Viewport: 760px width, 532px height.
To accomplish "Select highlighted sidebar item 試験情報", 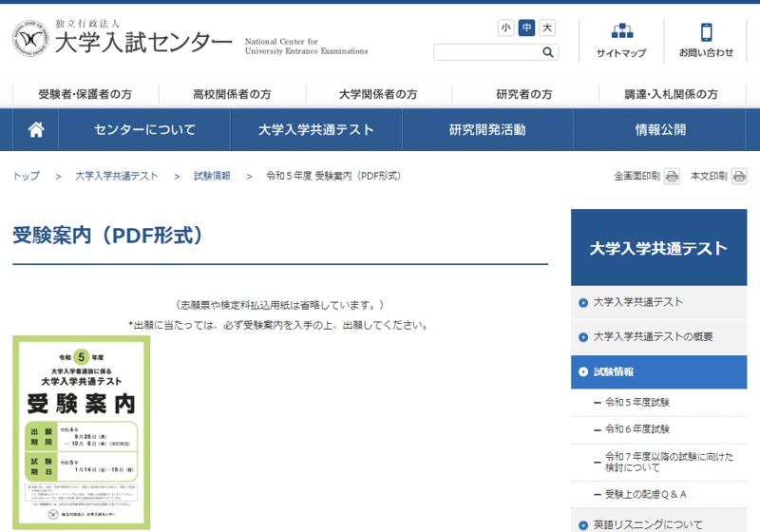I will pos(658,371).
